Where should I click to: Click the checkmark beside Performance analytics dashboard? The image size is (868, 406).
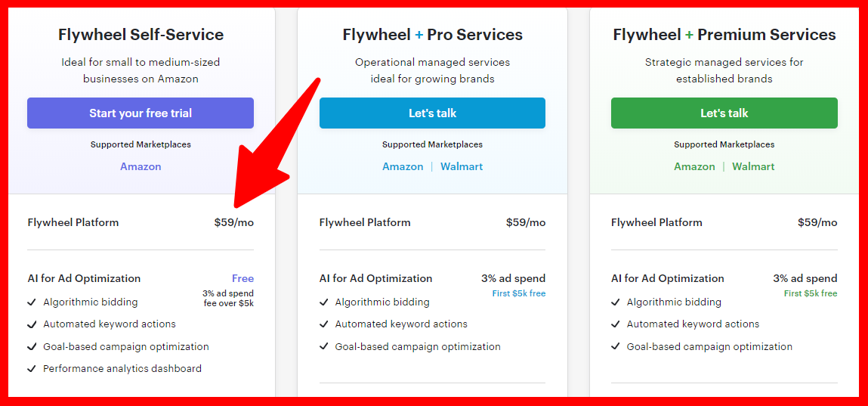pyautogui.click(x=32, y=369)
